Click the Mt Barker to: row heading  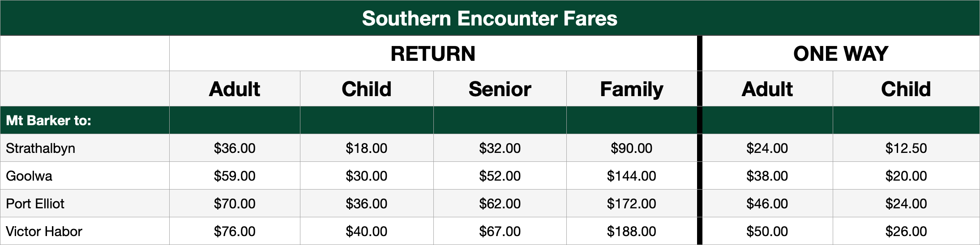pos(48,120)
